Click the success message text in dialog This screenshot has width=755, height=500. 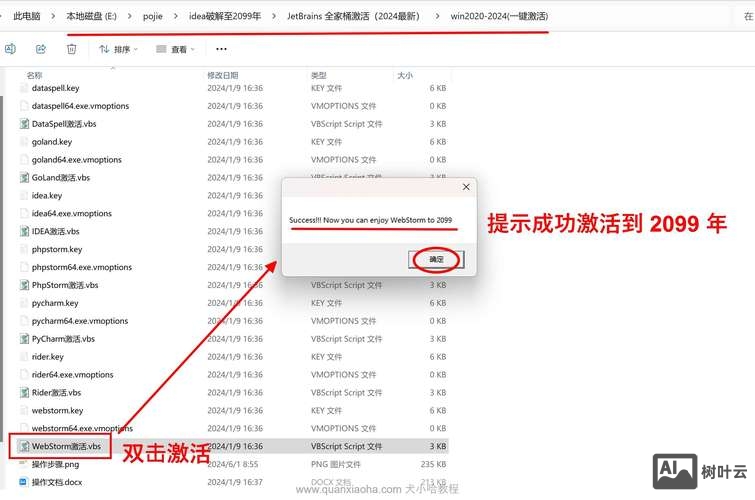pos(370,220)
